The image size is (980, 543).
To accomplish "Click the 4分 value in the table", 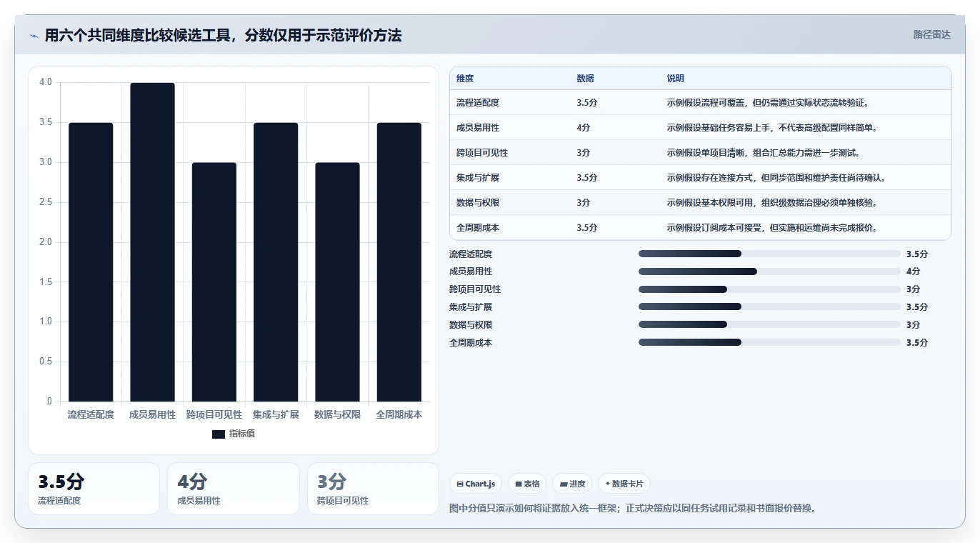I will pos(584,128).
